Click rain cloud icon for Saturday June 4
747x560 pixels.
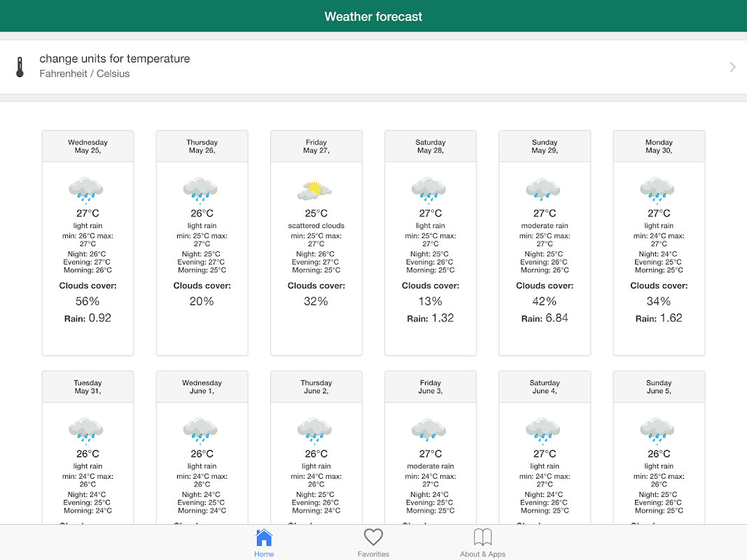[x=543, y=431]
